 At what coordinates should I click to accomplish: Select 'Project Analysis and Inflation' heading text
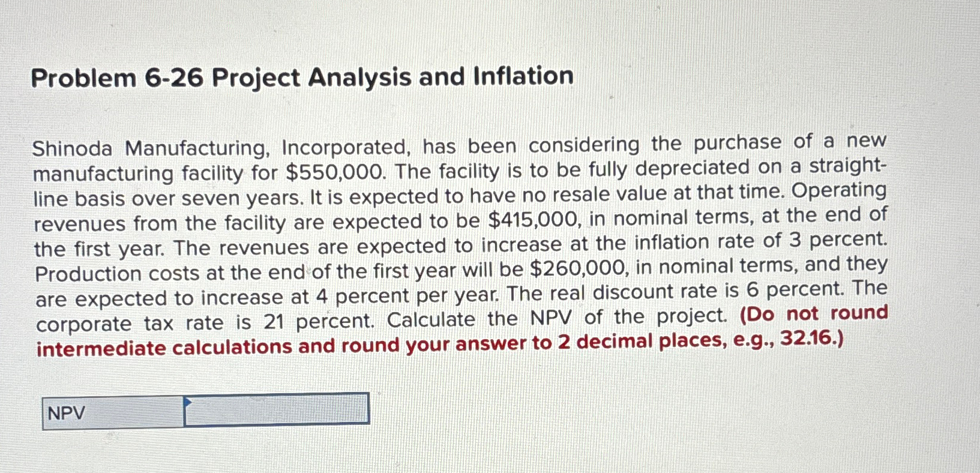click(x=390, y=77)
